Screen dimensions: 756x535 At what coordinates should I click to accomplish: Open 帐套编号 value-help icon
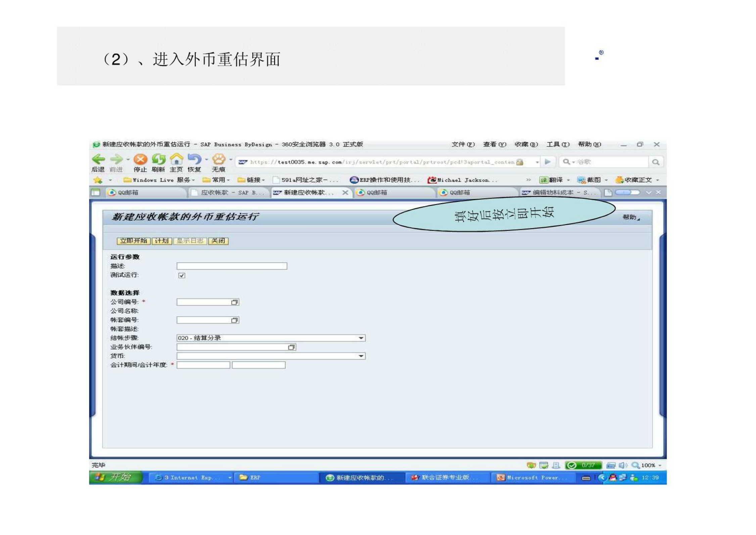point(234,320)
